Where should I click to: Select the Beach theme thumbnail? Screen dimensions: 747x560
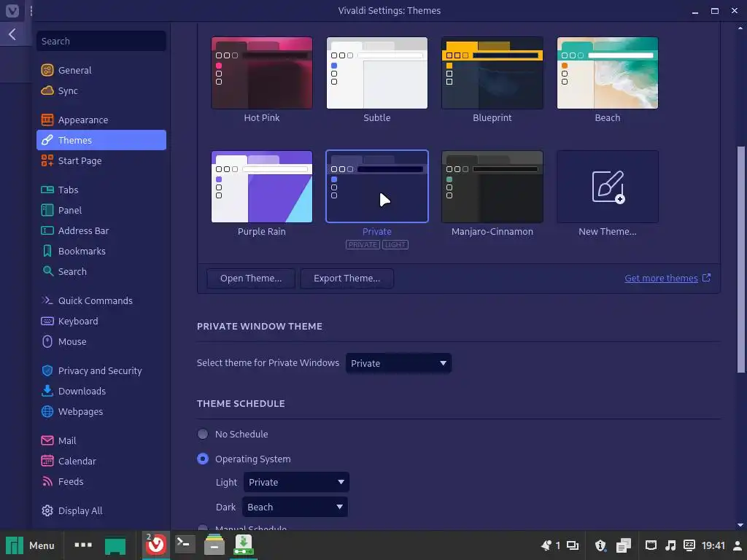coord(608,73)
